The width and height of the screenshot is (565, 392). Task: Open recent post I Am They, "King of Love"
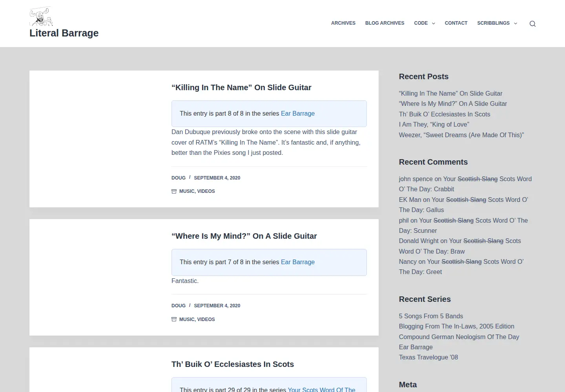(434, 124)
